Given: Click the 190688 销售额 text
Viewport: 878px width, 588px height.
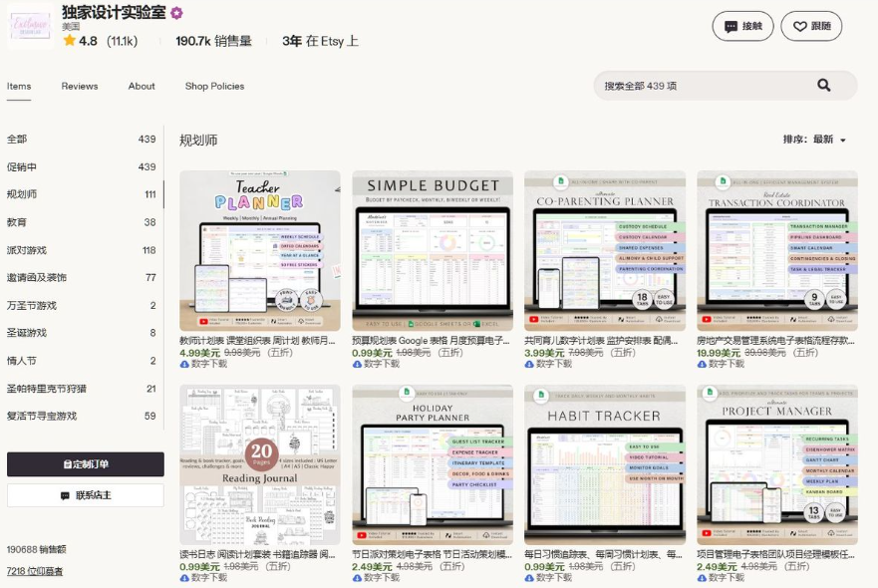Looking at the screenshot, I should [37, 549].
